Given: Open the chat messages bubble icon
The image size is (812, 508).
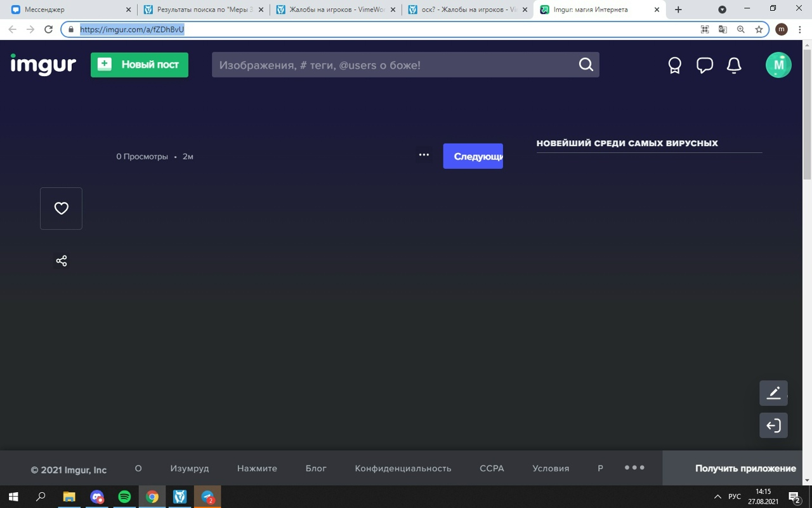Looking at the screenshot, I should click(x=704, y=65).
